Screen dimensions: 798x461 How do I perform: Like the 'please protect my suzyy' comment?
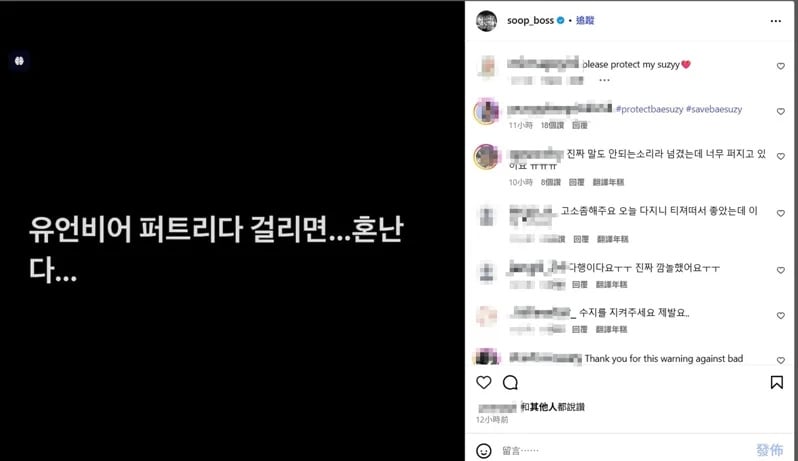click(x=781, y=66)
